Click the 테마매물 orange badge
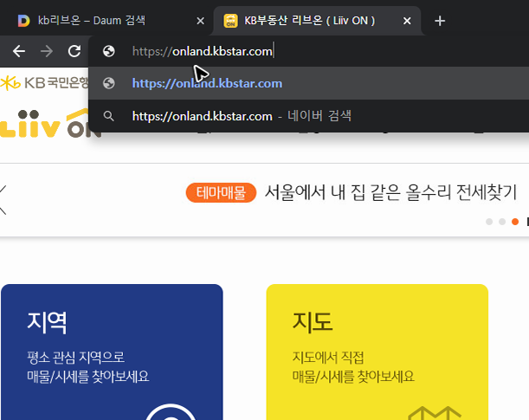Viewport: 529px width, 420px height. 221,192
